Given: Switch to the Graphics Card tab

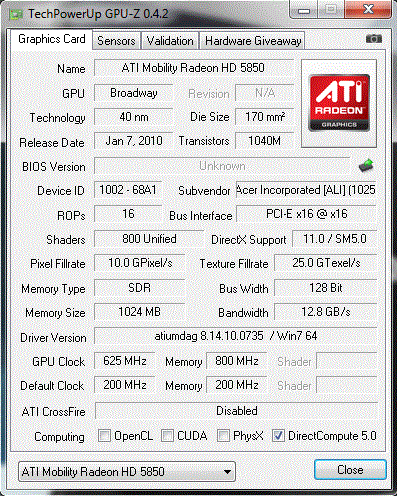Looking at the screenshot, I should 52,39.
